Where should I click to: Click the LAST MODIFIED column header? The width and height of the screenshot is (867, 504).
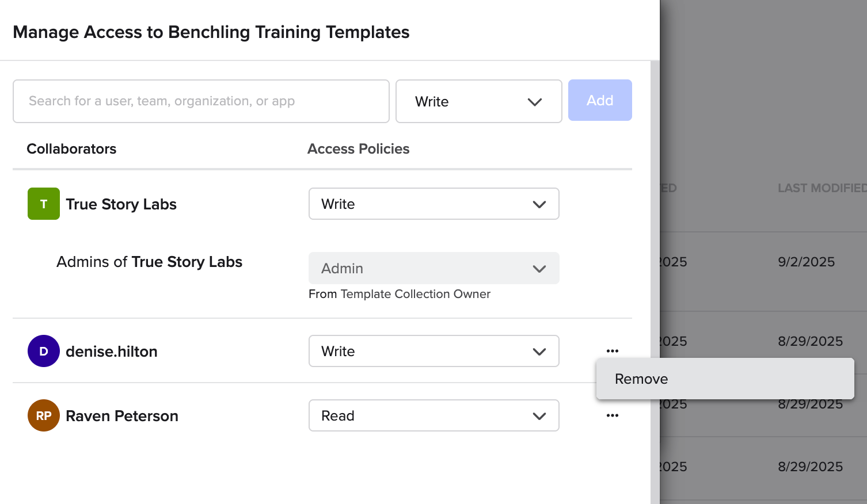(x=822, y=188)
